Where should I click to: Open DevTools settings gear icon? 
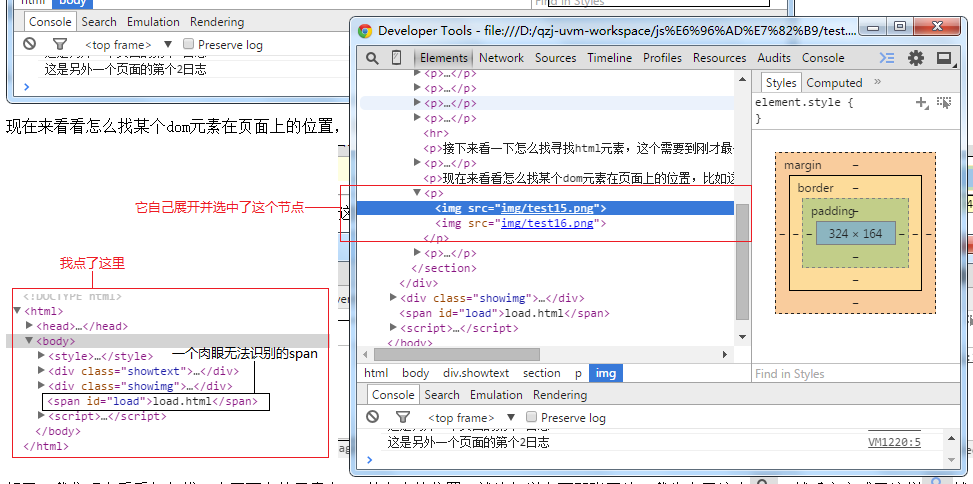(x=916, y=58)
